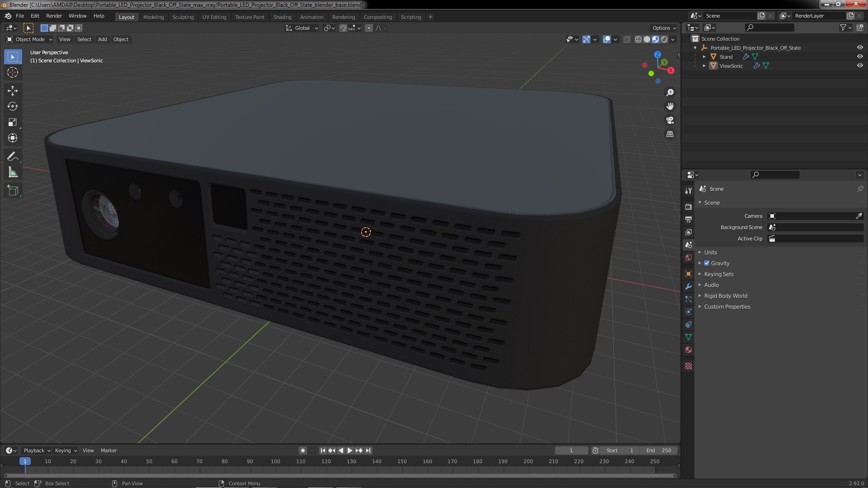Expand the Stand object in outliner
The width and height of the screenshot is (868, 488).
click(704, 56)
